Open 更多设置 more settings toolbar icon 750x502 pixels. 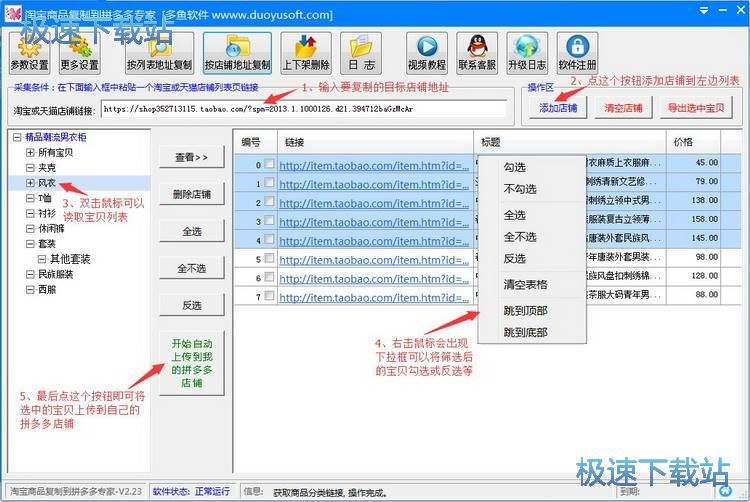point(79,53)
